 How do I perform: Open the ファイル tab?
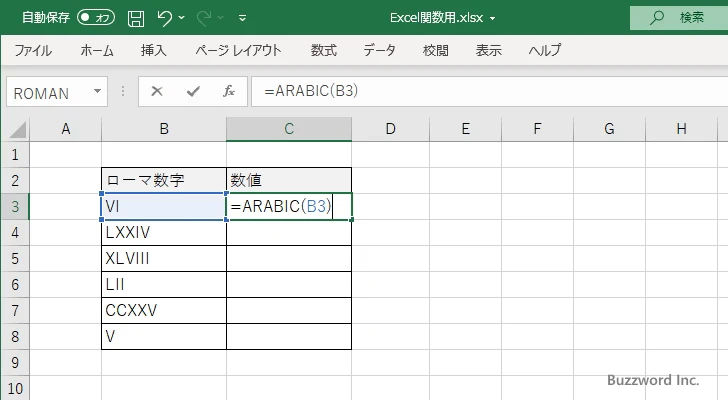(x=33, y=50)
